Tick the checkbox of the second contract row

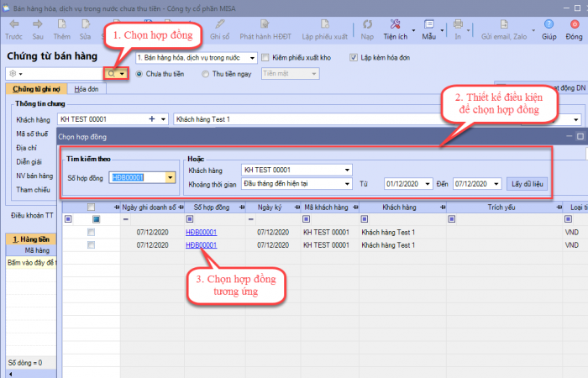coord(91,244)
